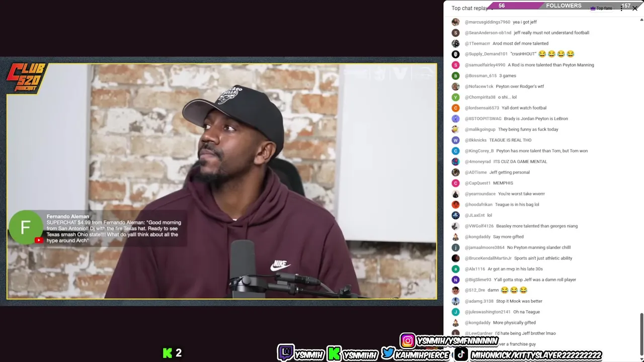Open @kongdaddy link on 'Say more gifted'
644x362 pixels.
(477, 237)
